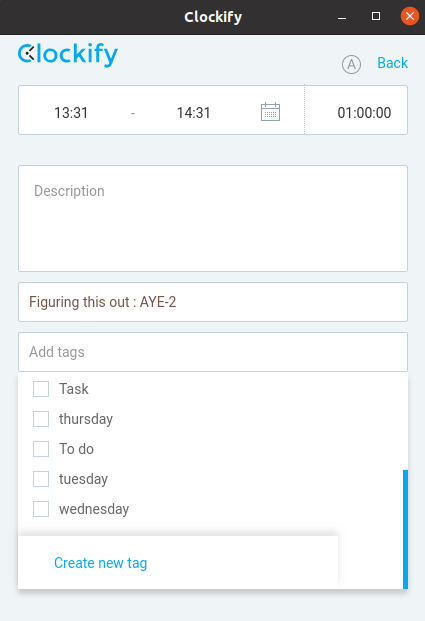Check the Task tag checkbox

click(x=41, y=389)
